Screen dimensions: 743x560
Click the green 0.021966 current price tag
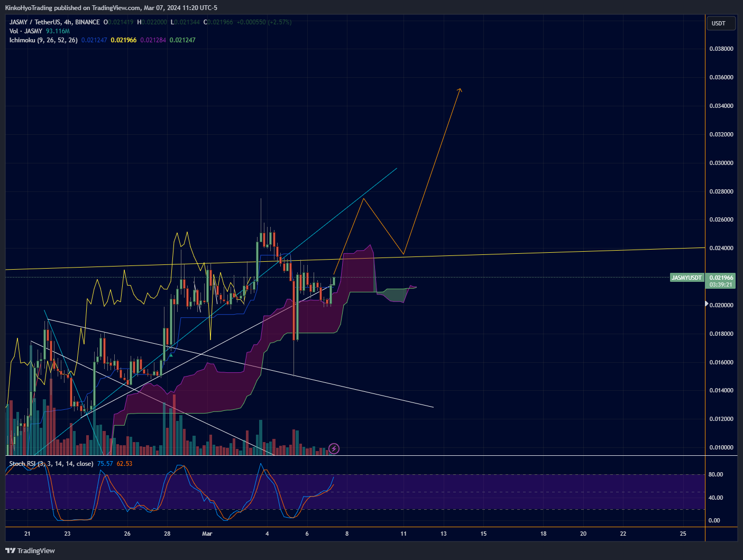tap(721, 278)
